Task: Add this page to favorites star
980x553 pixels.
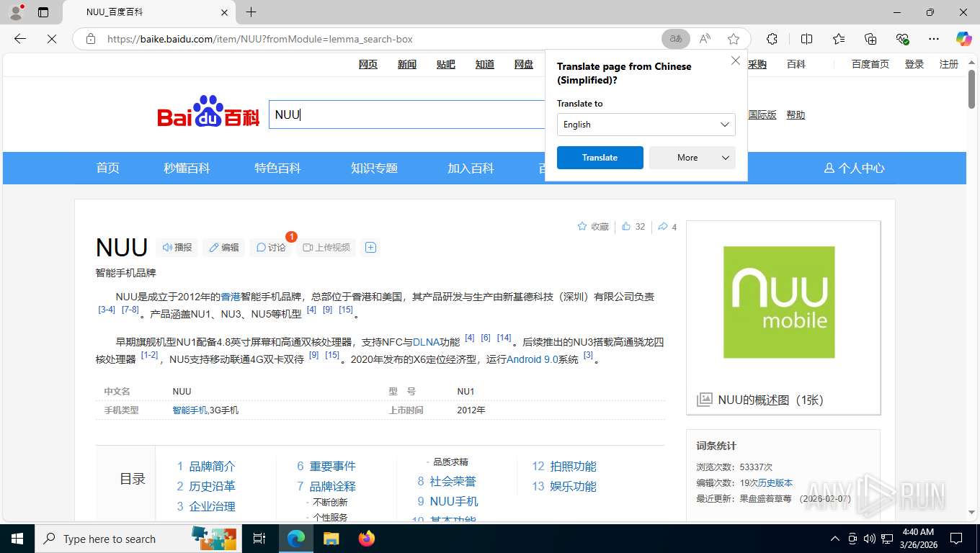Action: (x=734, y=39)
